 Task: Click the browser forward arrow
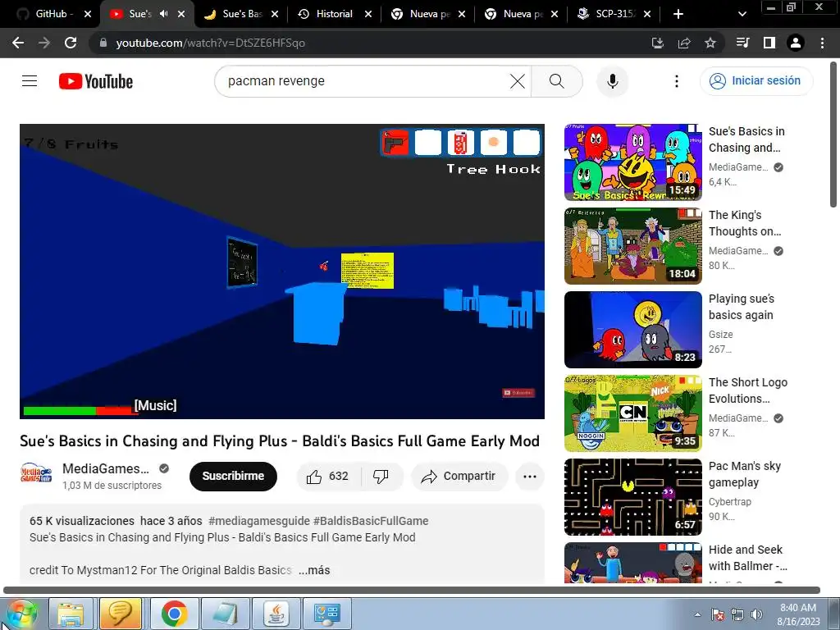click(x=44, y=43)
